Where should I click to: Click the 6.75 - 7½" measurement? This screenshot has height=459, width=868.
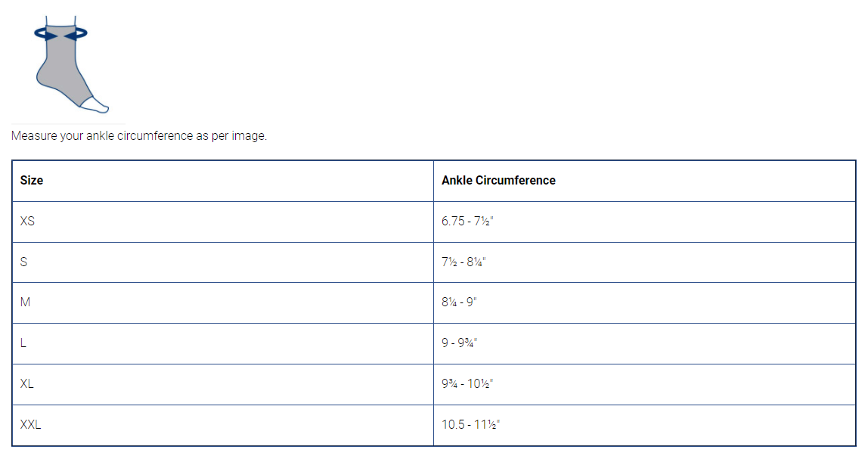click(467, 222)
